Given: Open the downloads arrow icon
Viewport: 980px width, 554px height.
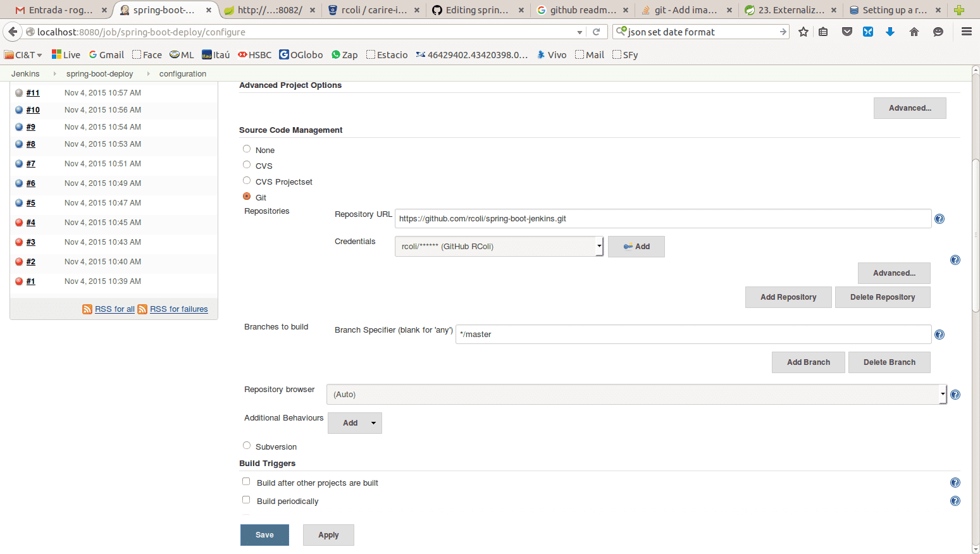Looking at the screenshot, I should click(890, 32).
